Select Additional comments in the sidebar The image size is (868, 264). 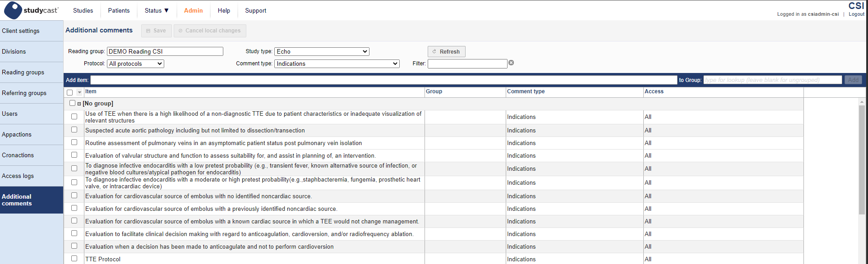pyautogui.click(x=32, y=200)
